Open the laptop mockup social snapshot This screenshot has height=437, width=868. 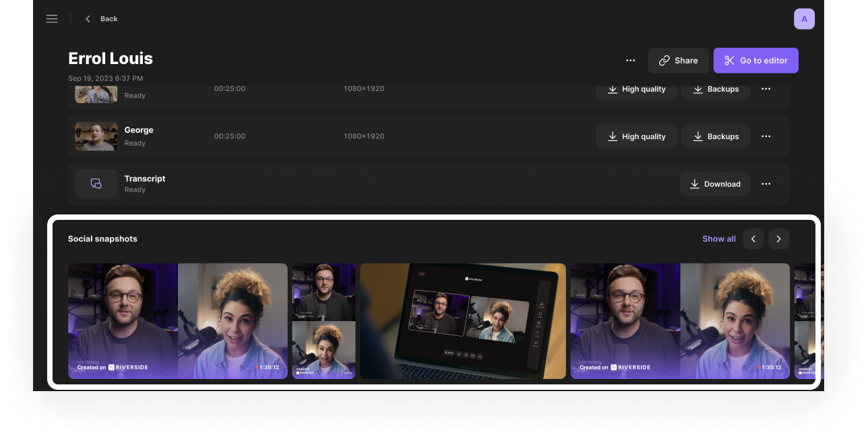(463, 321)
